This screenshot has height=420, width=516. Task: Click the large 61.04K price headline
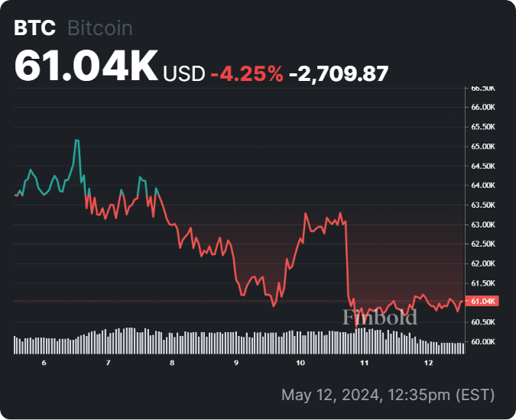[86, 66]
